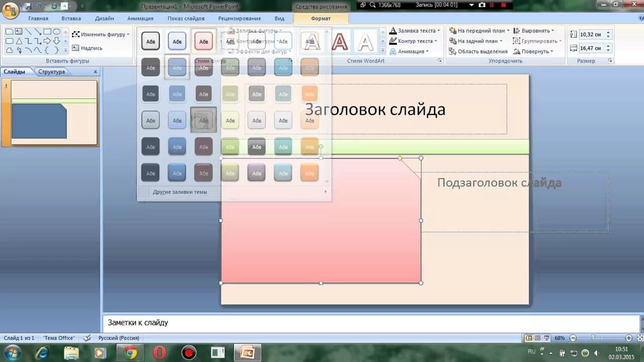Click the screen recorder taskbar icon
Screen dimensions: 644x362
tap(189, 353)
